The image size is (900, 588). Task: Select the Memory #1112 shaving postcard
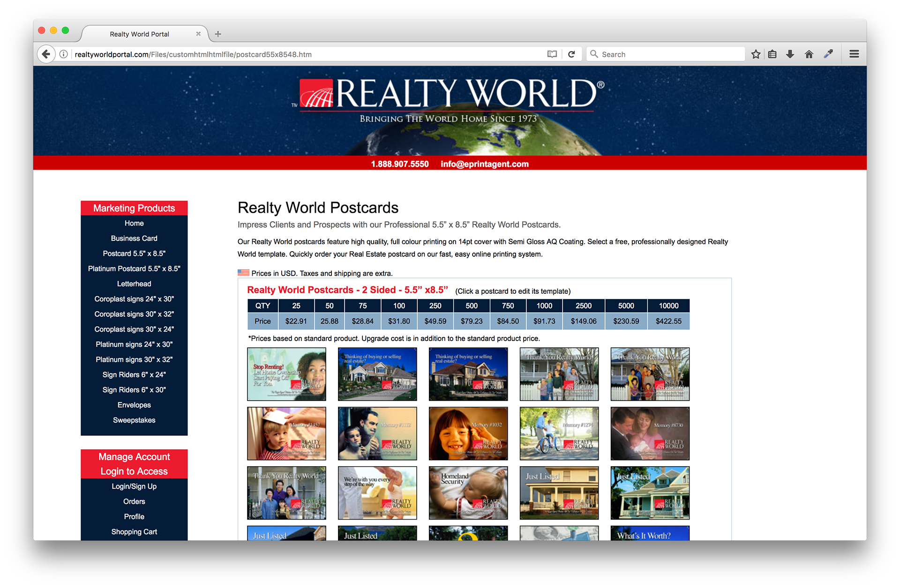(377, 433)
